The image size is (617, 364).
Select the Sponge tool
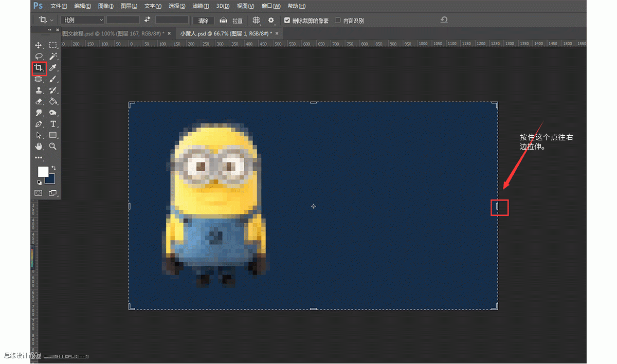(x=53, y=113)
